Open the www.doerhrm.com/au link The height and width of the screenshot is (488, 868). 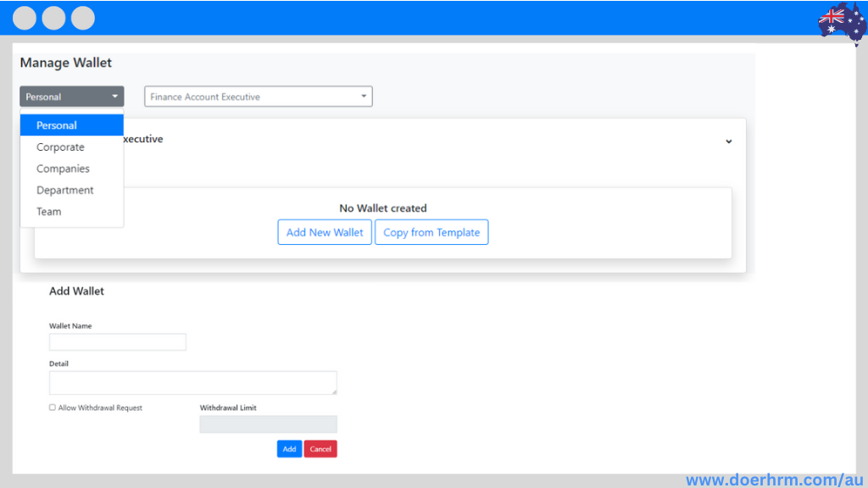click(x=775, y=480)
